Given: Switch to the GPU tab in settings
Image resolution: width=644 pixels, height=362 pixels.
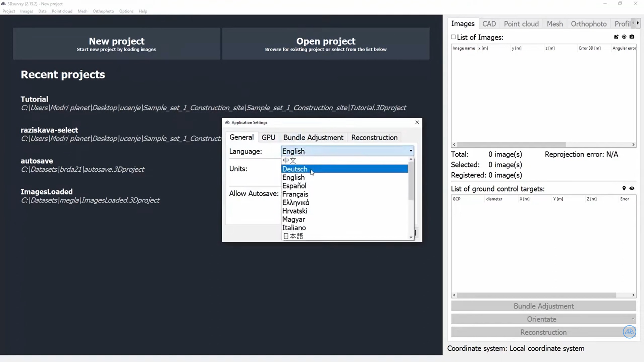Looking at the screenshot, I should tap(268, 137).
